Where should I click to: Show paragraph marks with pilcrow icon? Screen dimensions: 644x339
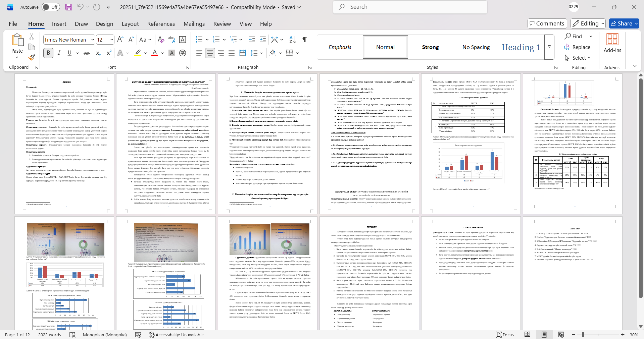click(x=304, y=40)
